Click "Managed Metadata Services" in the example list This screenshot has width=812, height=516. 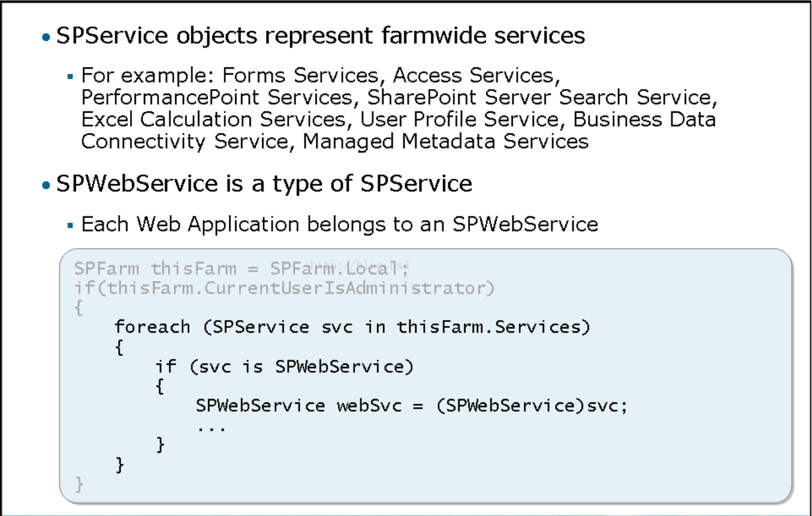446,141
